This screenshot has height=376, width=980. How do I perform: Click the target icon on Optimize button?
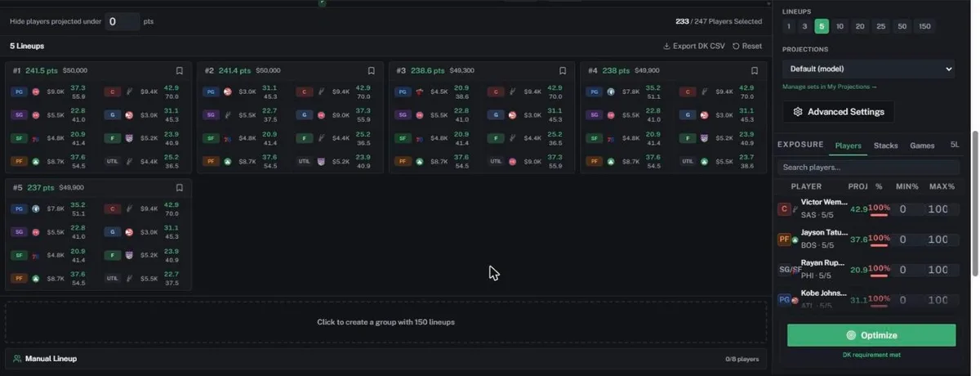[851, 335]
